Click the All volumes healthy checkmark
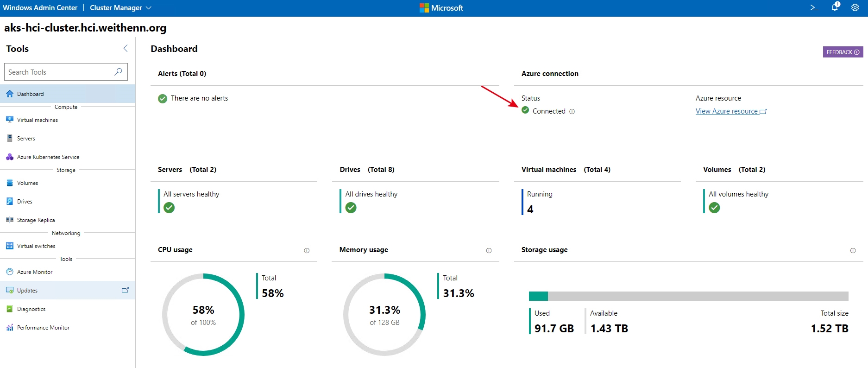Image resolution: width=868 pixels, height=368 pixels. click(715, 208)
